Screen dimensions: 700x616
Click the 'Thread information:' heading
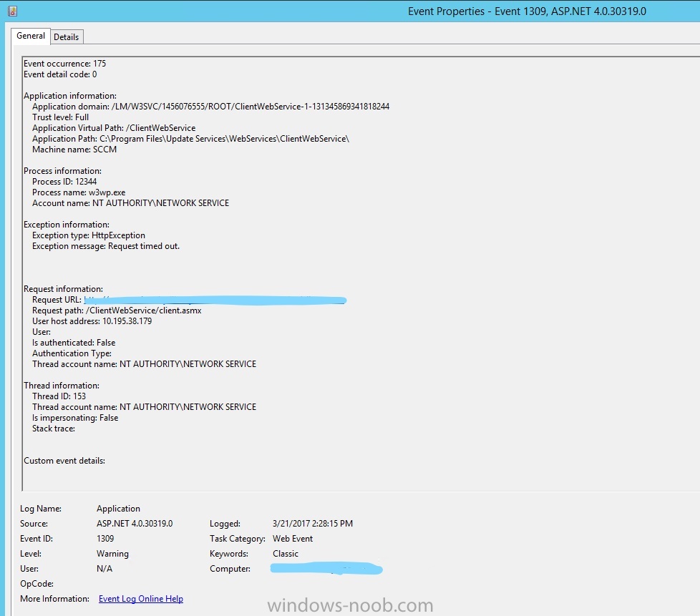point(62,385)
